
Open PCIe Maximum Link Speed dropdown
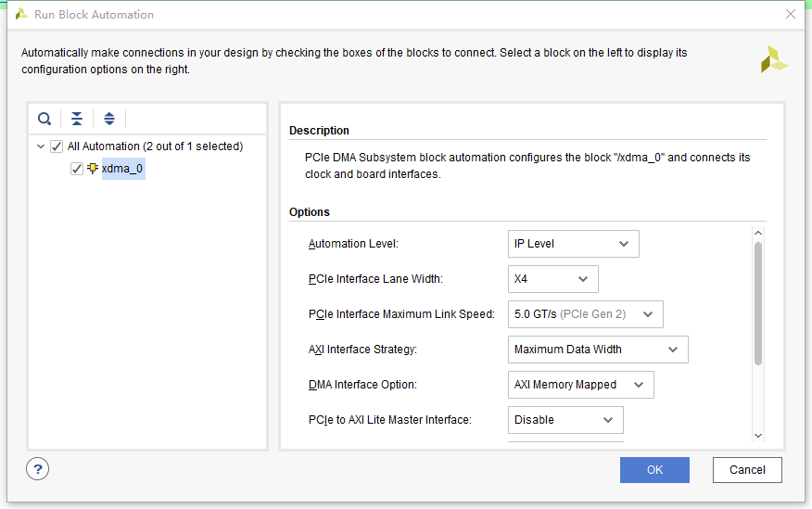(x=585, y=314)
